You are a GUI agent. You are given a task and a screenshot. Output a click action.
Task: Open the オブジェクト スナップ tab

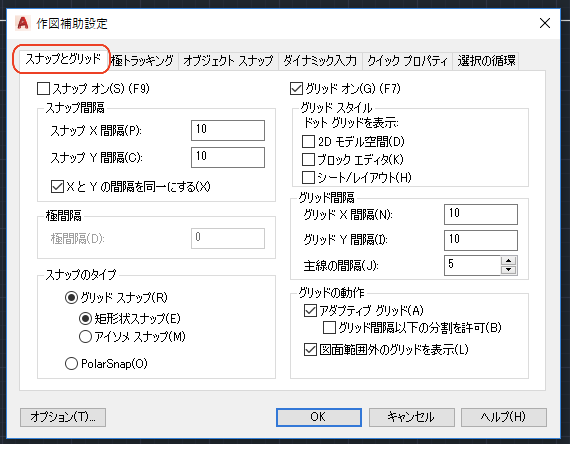(228, 61)
